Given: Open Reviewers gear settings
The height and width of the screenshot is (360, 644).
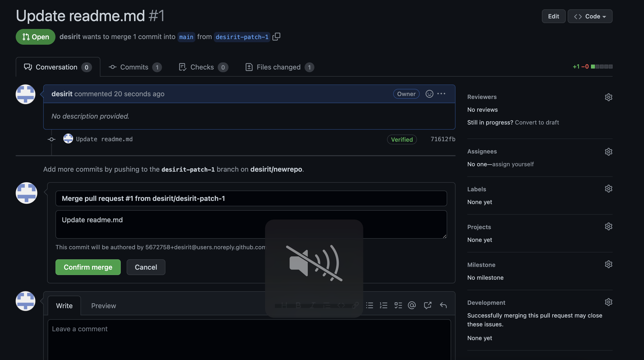Looking at the screenshot, I should (x=608, y=97).
